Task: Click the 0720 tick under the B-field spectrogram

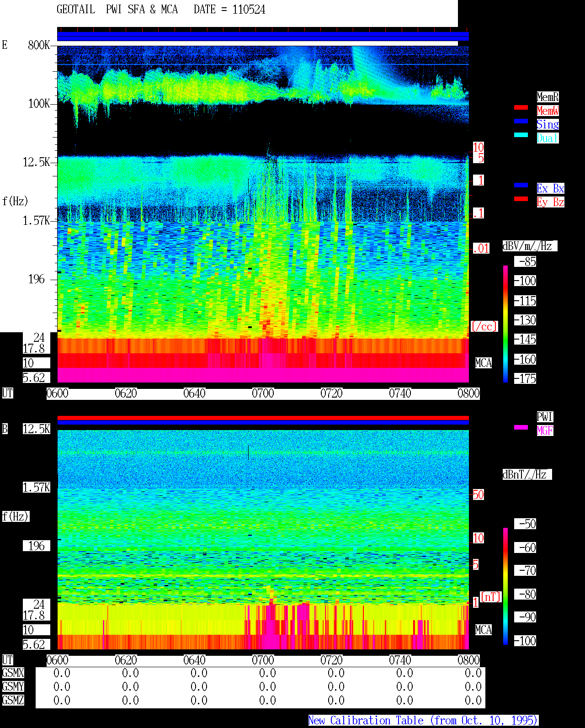Action: 332,660
